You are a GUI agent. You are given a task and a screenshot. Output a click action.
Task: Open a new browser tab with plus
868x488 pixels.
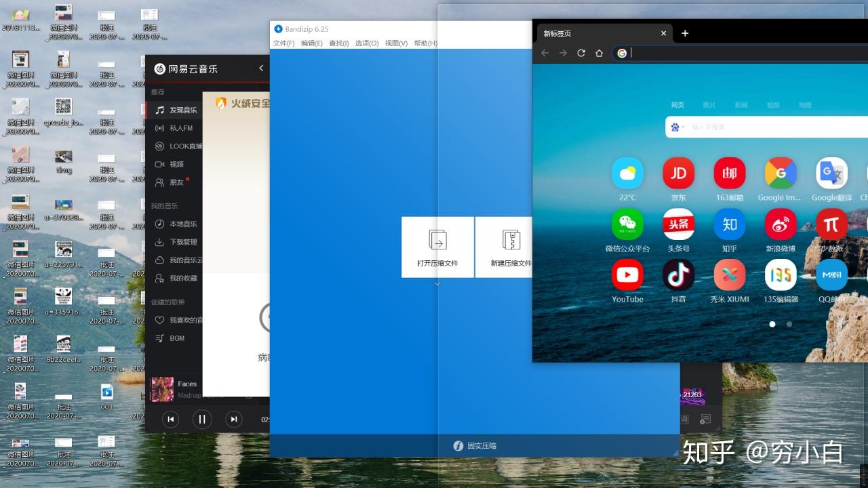(685, 33)
